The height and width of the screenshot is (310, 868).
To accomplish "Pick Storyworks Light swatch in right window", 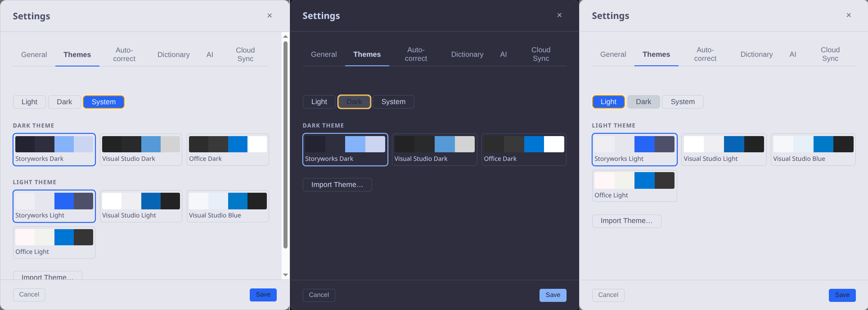I will point(634,150).
